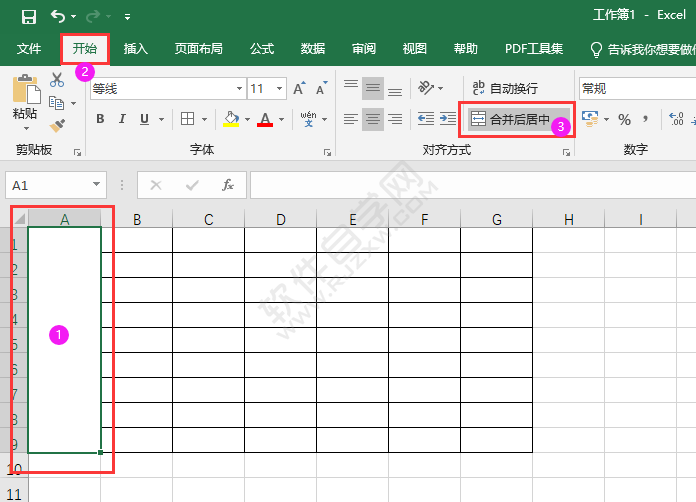Open the 帮助 tab
Screen dimensions: 696x502
click(466, 48)
